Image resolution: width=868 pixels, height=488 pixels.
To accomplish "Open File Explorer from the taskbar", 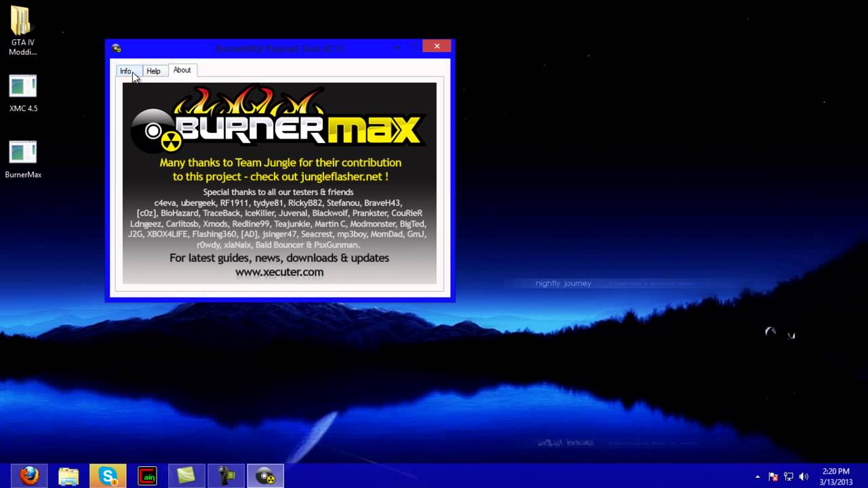I will (x=68, y=476).
